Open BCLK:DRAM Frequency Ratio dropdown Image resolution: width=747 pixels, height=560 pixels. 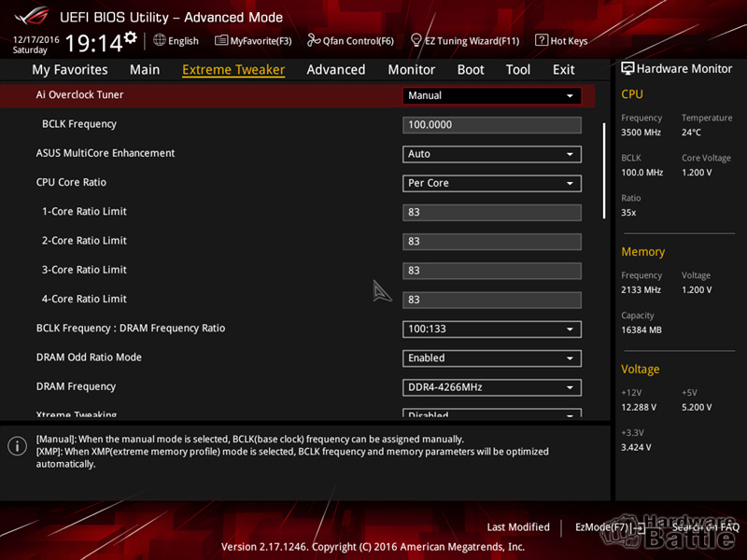pos(492,329)
